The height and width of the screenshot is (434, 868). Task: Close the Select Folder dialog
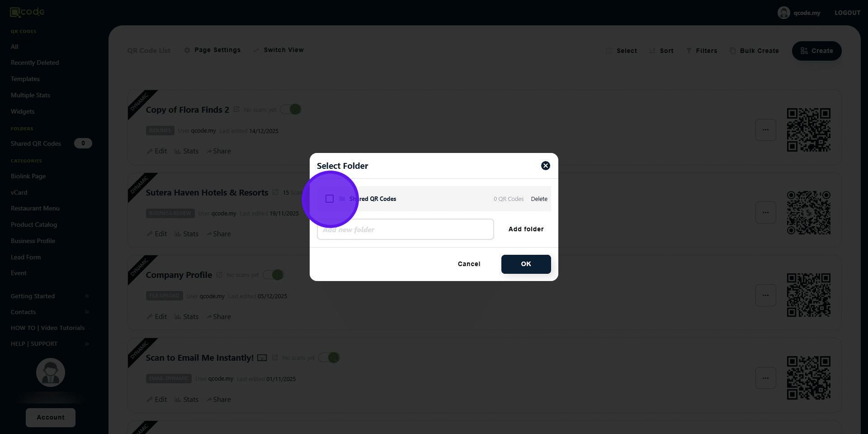(546, 166)
